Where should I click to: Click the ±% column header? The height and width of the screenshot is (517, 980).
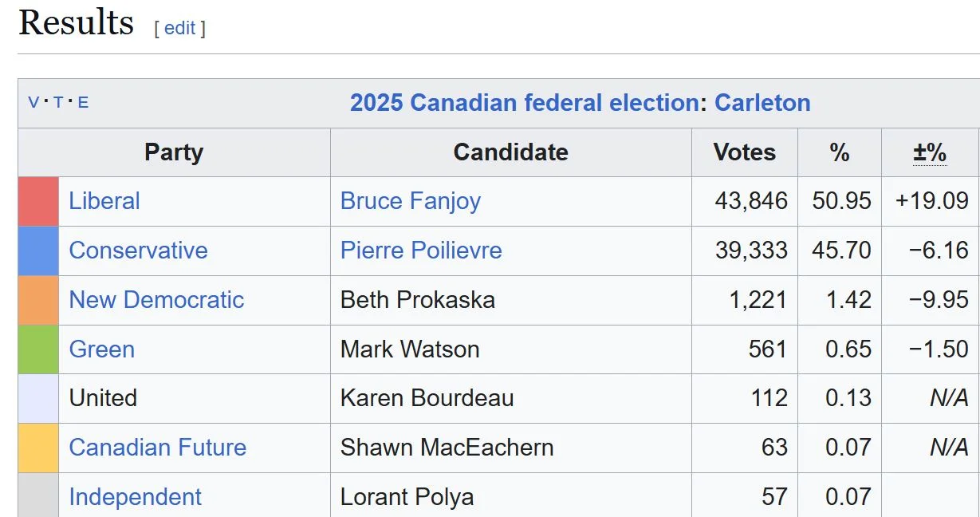[930, 152]
